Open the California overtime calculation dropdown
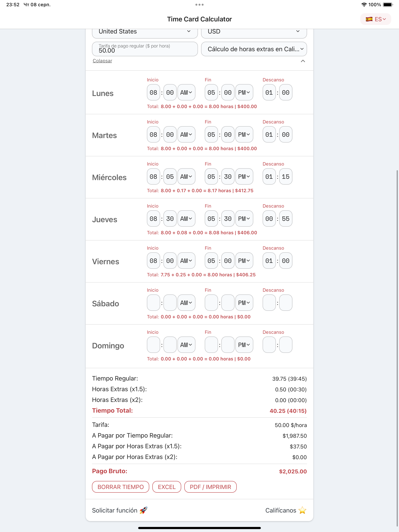This screenshot has width=399, height=532. click(254, 49)
